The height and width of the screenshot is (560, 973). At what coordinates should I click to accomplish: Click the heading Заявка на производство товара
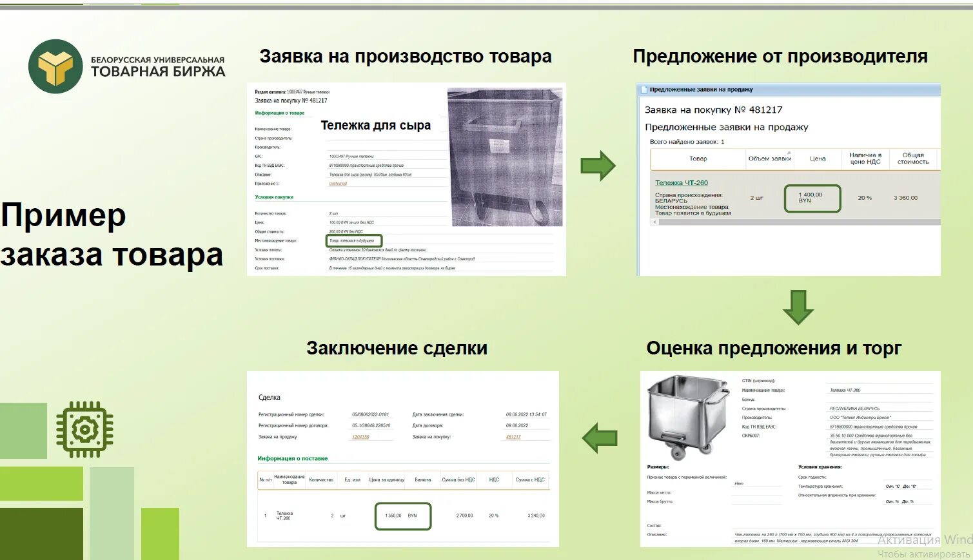click(406, 57)
